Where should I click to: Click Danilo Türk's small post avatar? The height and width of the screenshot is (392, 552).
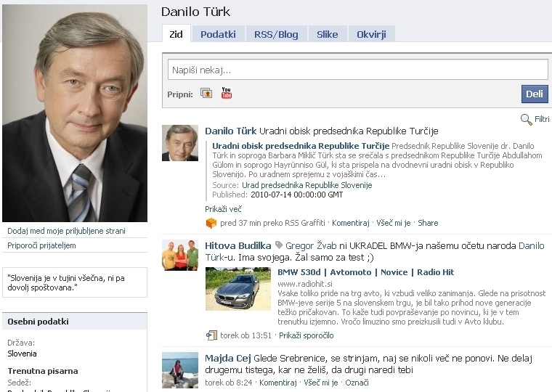[180, 143]
